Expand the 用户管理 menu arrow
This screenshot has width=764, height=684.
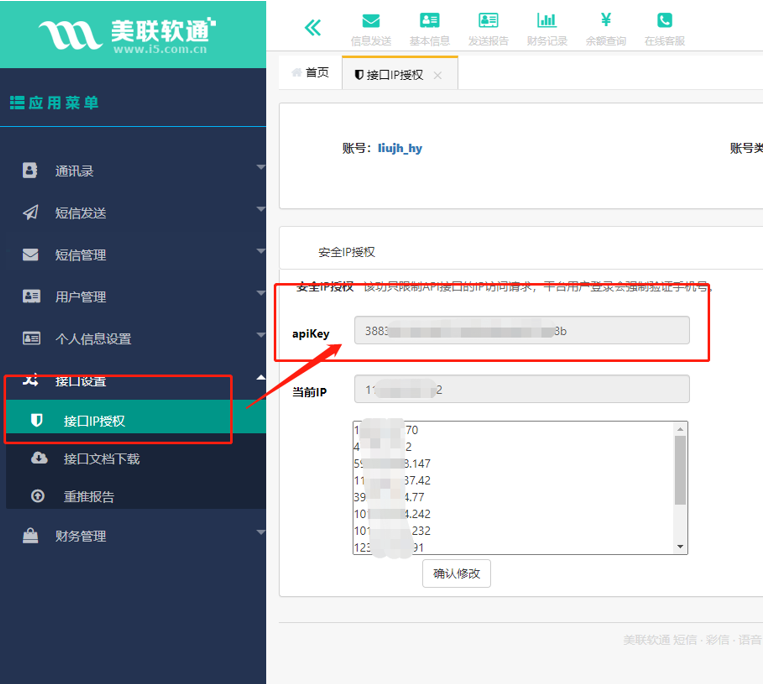click(261, 293)
